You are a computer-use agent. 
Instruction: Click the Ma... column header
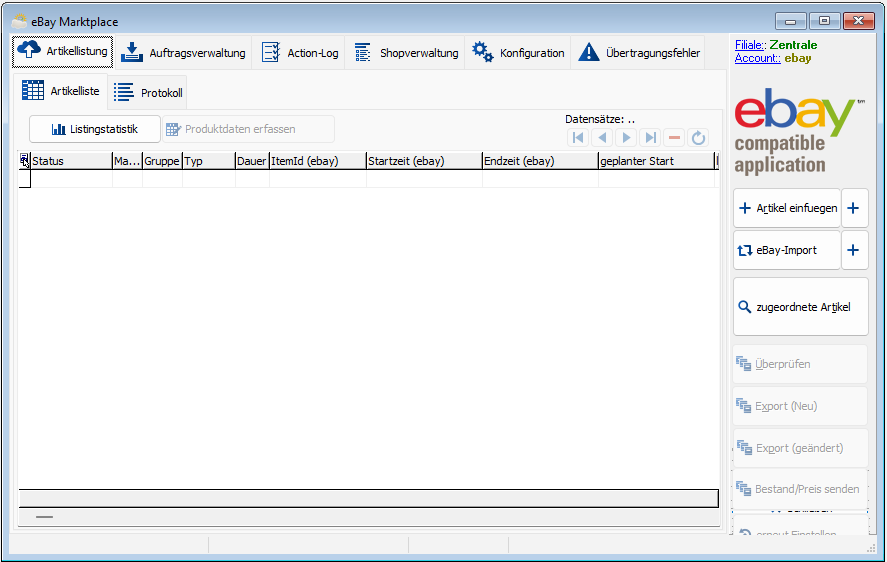pos(127,161)
